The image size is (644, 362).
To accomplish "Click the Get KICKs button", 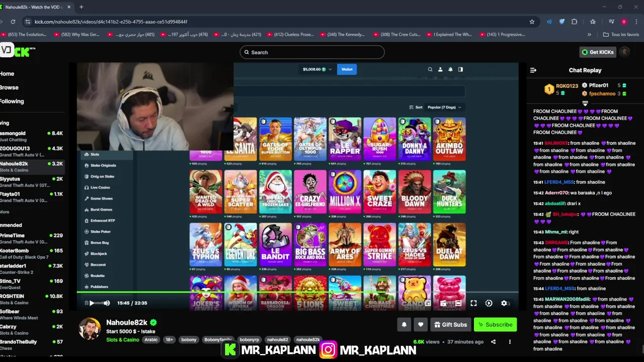I will 597,52.
